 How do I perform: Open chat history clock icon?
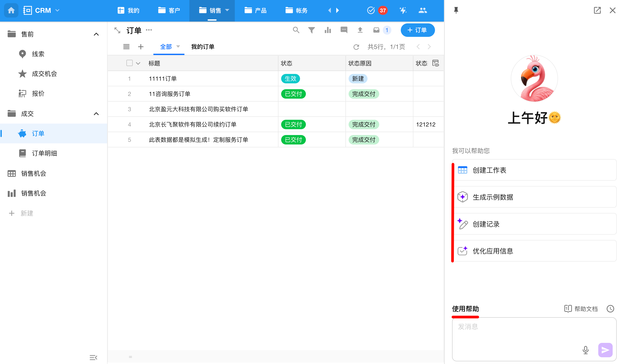[x=610, y=309]
